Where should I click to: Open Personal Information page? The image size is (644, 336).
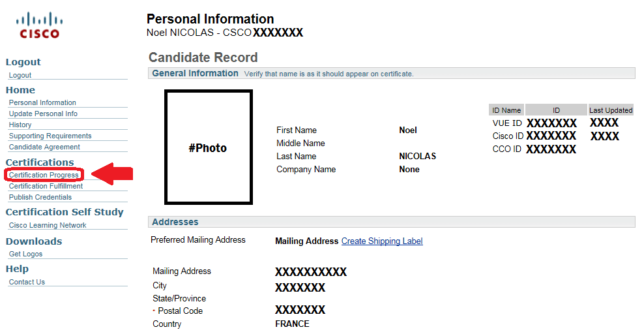coord(42,102)
